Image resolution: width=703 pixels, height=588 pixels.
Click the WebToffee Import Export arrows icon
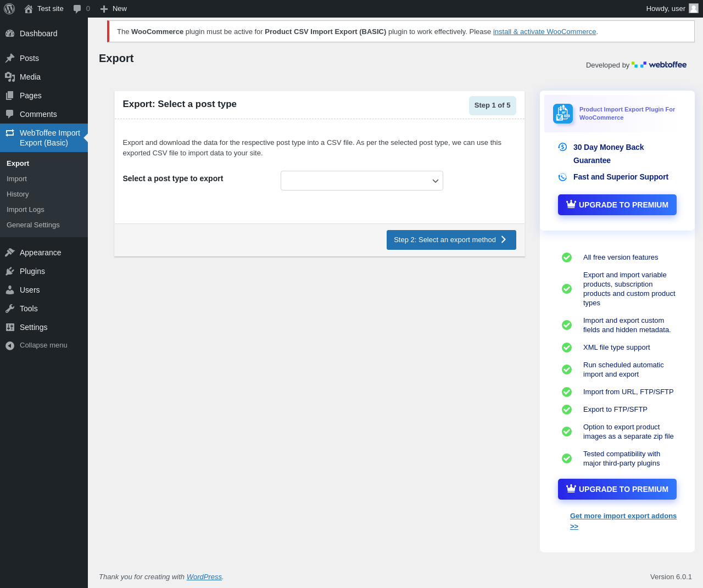click(x=10, y=133)
